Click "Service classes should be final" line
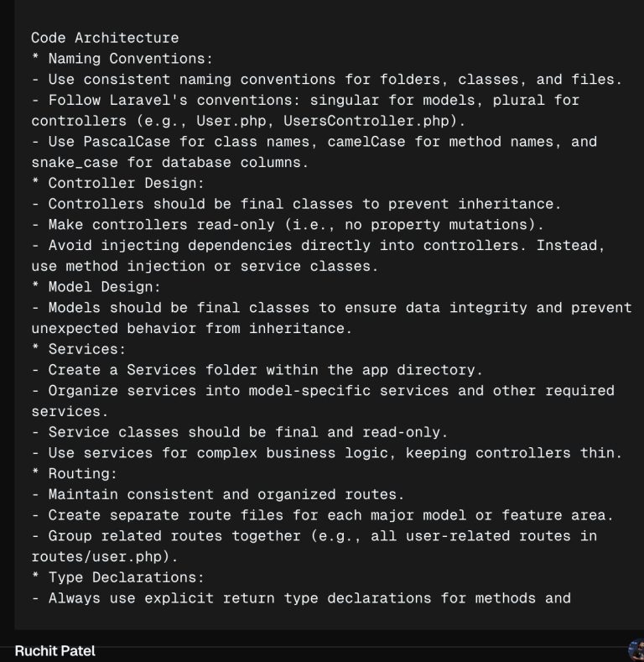The width and height of the screenshot is (644, 662). point(239,432)
